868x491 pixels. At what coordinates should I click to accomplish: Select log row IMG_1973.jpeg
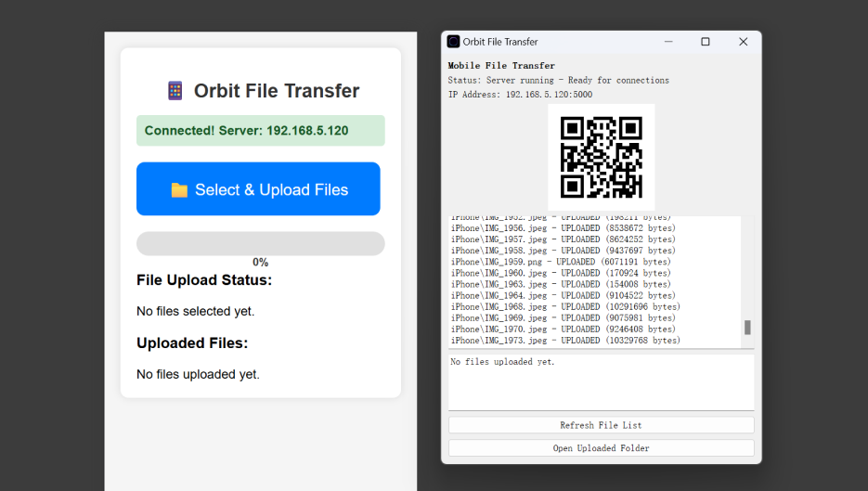(x=565, y=341)
